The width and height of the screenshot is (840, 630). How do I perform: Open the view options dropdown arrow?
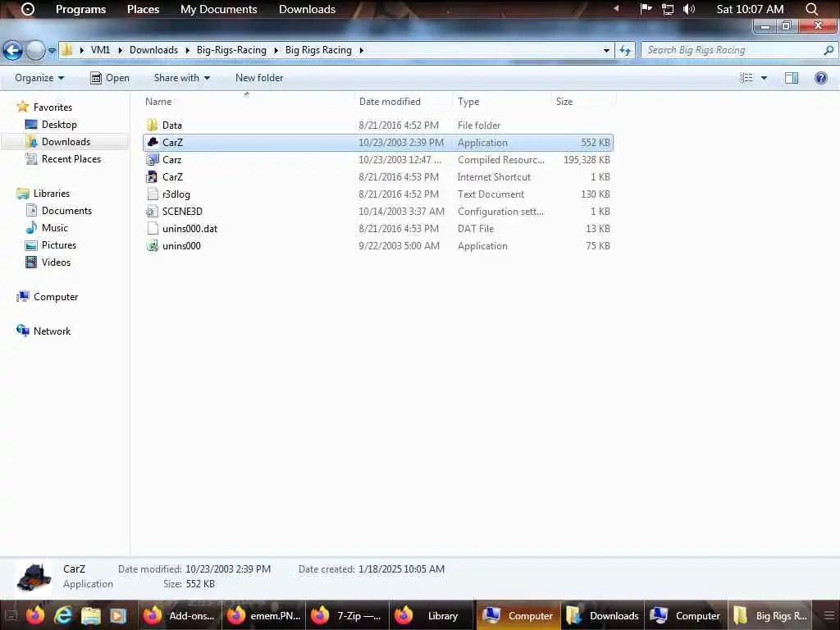(x=764, y=78)
